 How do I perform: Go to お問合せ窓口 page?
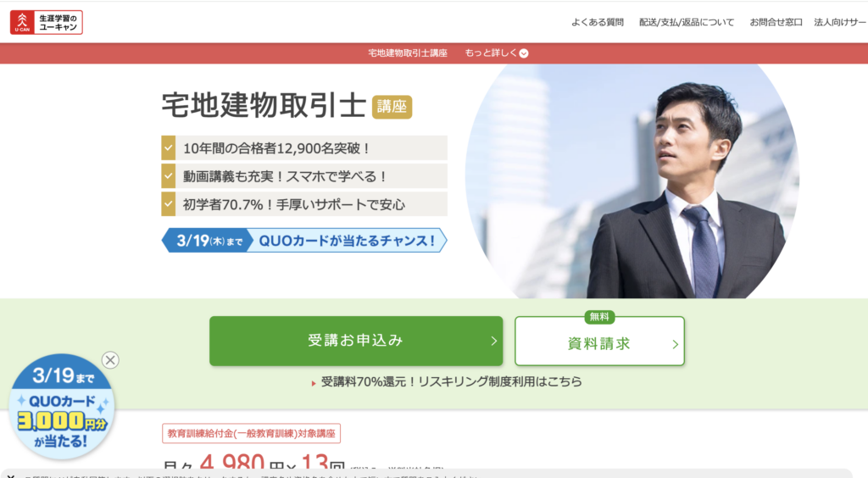[x=776, y=22]
